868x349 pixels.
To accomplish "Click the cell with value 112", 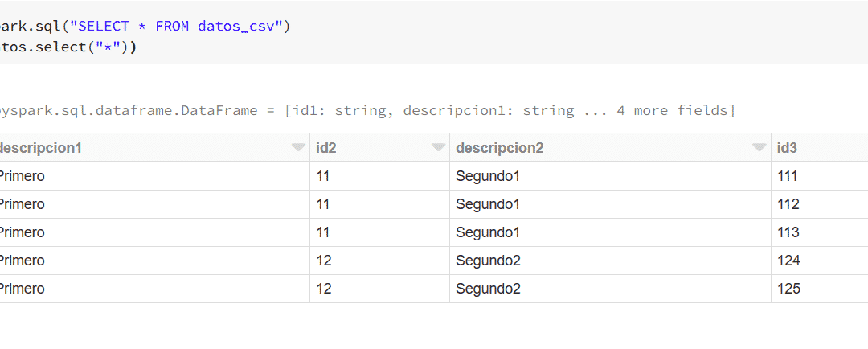I will 819,204.
